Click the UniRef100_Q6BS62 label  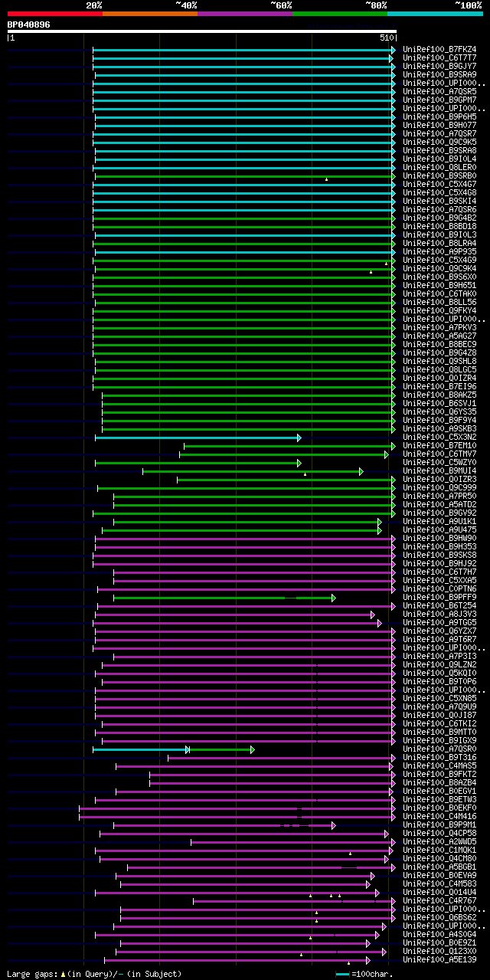click(x=439, y=917)
